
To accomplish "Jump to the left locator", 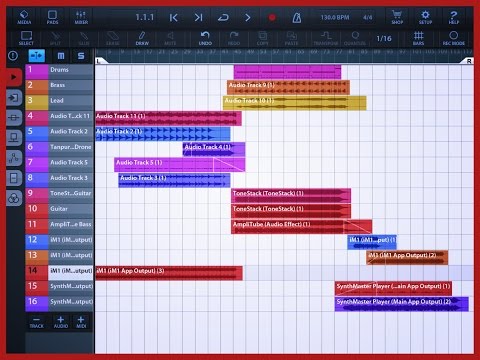I will tap(174, 17).
